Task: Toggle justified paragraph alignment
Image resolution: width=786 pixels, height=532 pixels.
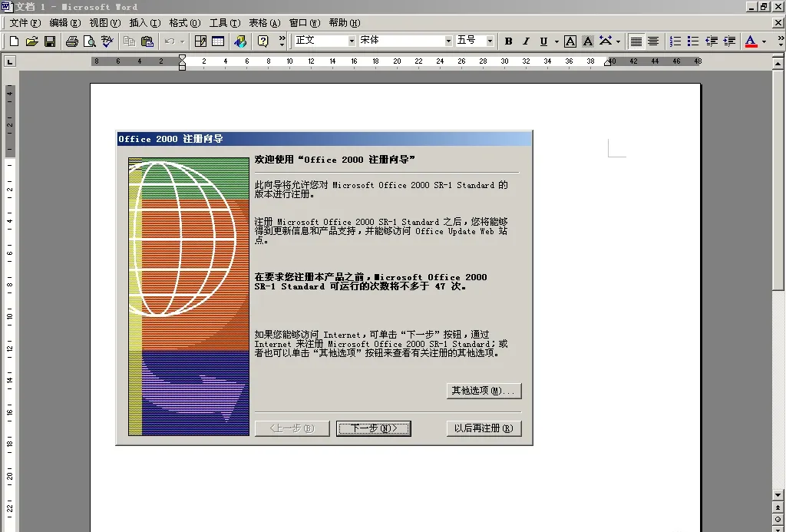Action: tap(636, 41)
